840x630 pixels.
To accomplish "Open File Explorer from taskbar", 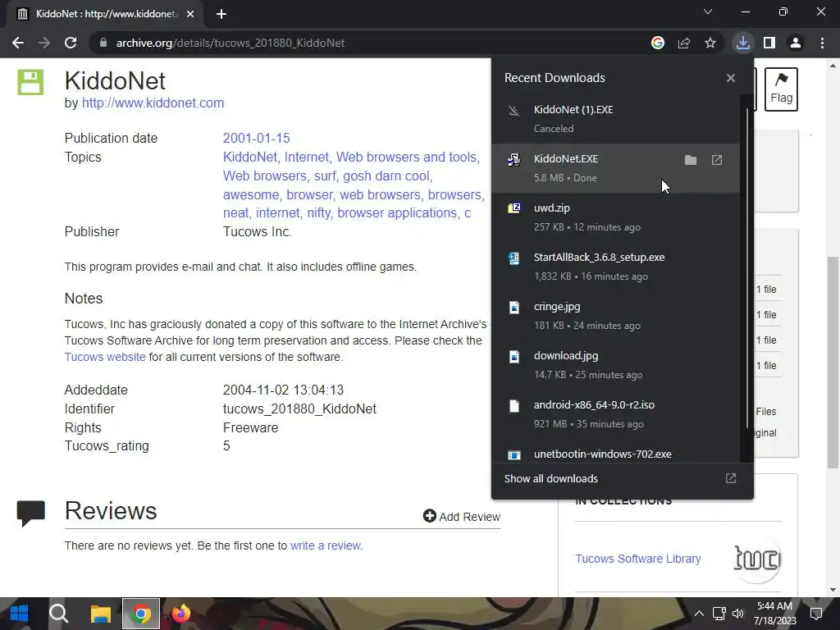I will (x=100, y=614).
